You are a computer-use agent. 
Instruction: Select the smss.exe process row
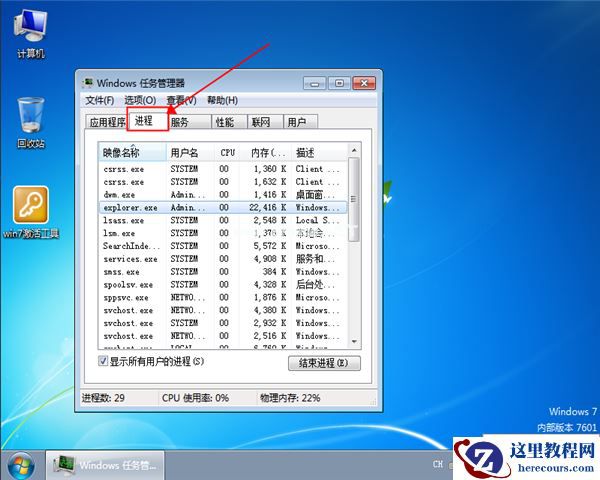(x=223, y=272)
